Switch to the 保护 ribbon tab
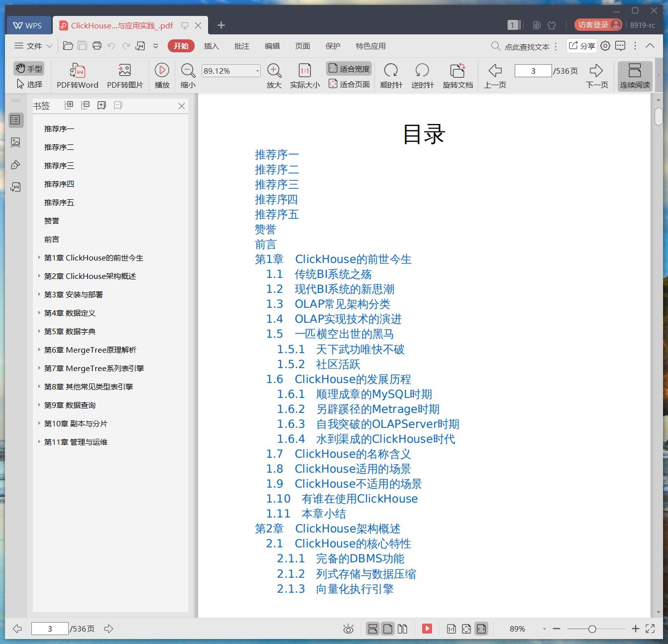Viewport: 668px width, 644px height. point(333,46)
